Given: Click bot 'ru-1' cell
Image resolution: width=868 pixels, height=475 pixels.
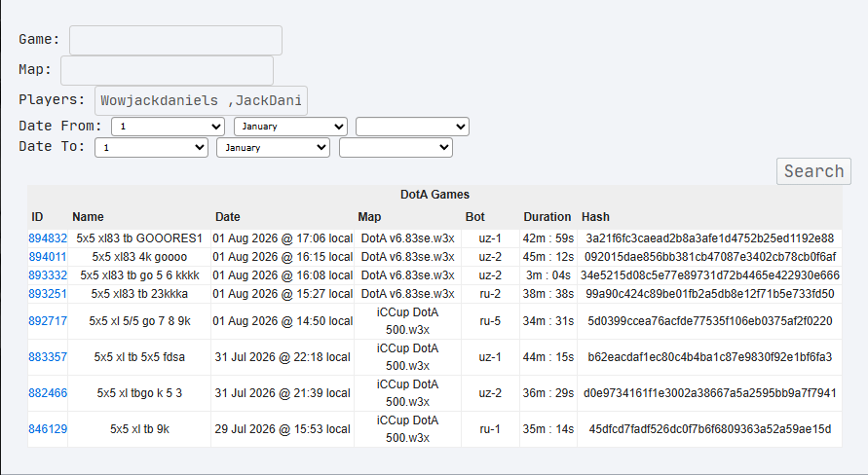Looking at the screenshot, I should [x=490, y=429].
